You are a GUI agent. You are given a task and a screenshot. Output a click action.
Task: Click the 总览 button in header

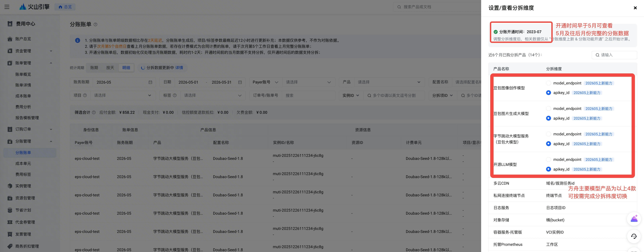click(65, 7)
